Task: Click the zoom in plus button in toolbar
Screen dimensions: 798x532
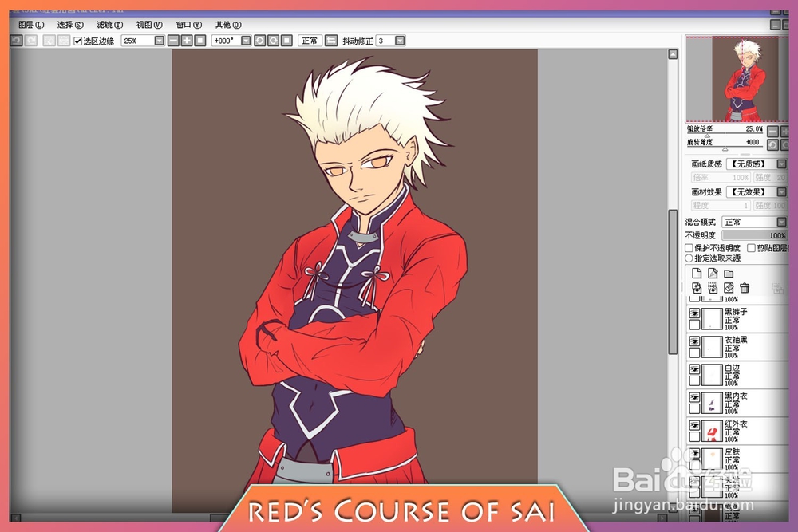Action: click(x=187, y=41)
